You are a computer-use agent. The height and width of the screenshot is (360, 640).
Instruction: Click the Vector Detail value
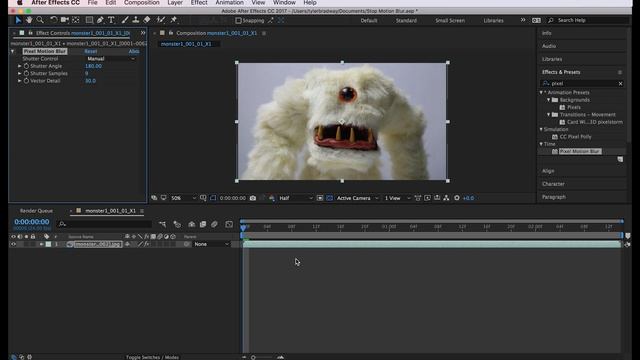(x=90, y=81)
